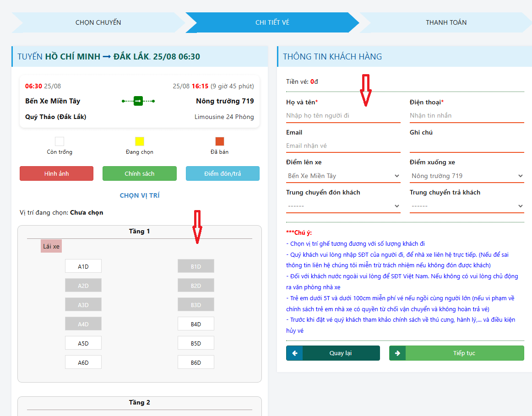Open the Điểm lên xe dropdown
The height and width of the screenshot is (416, 532).
click(343, 176)
